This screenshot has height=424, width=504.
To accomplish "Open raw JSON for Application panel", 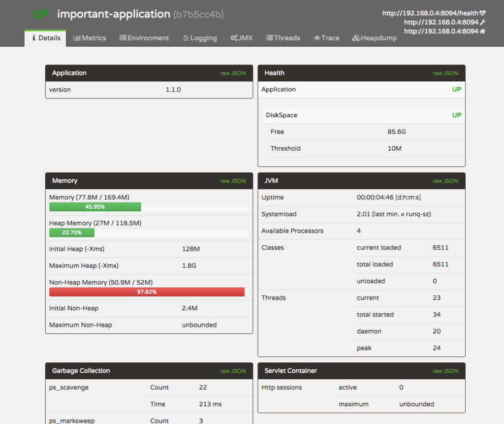I will coord(233,73).
